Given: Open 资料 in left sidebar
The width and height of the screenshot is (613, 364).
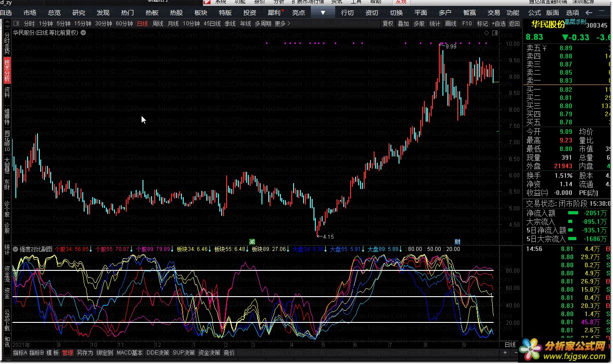Looking at the screenshot, I should tap(7, 92).
